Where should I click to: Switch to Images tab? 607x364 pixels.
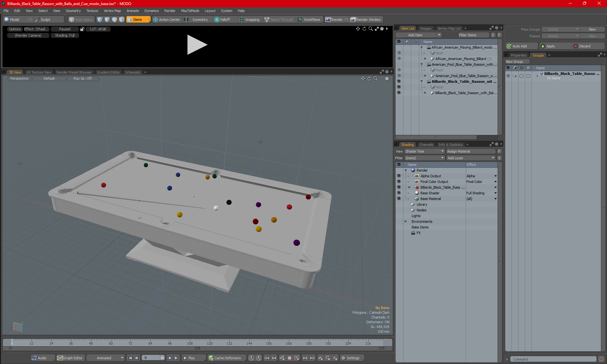click(426, 28)
